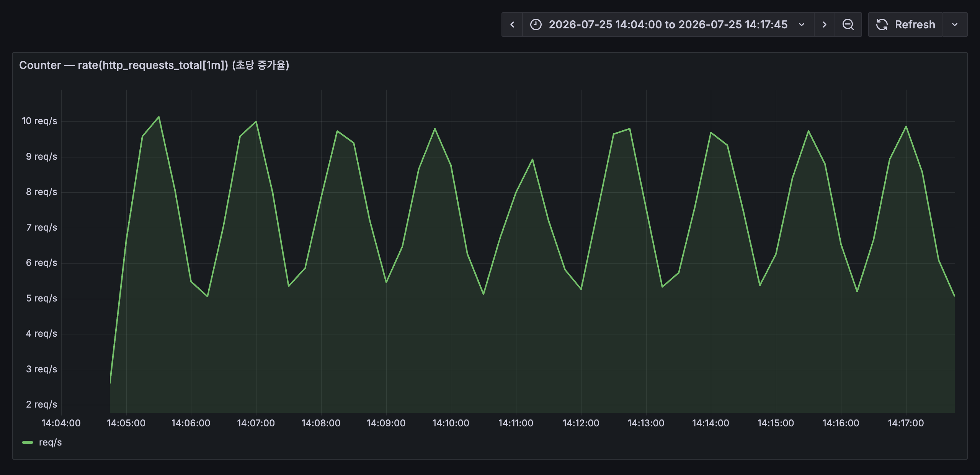This screenshot has height=475, width=980.
Task: Click the 14:15:00 x-axis label
Action: [x=776, y=423]
